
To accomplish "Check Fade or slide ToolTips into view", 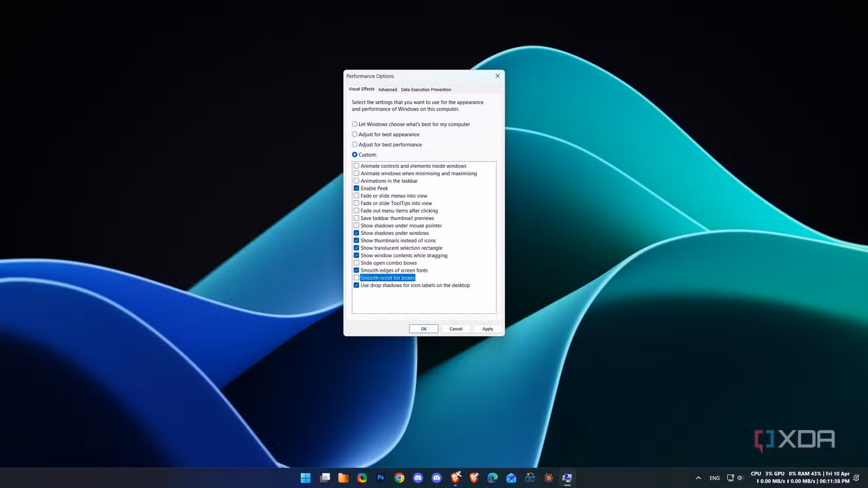I will click(356, 203).
